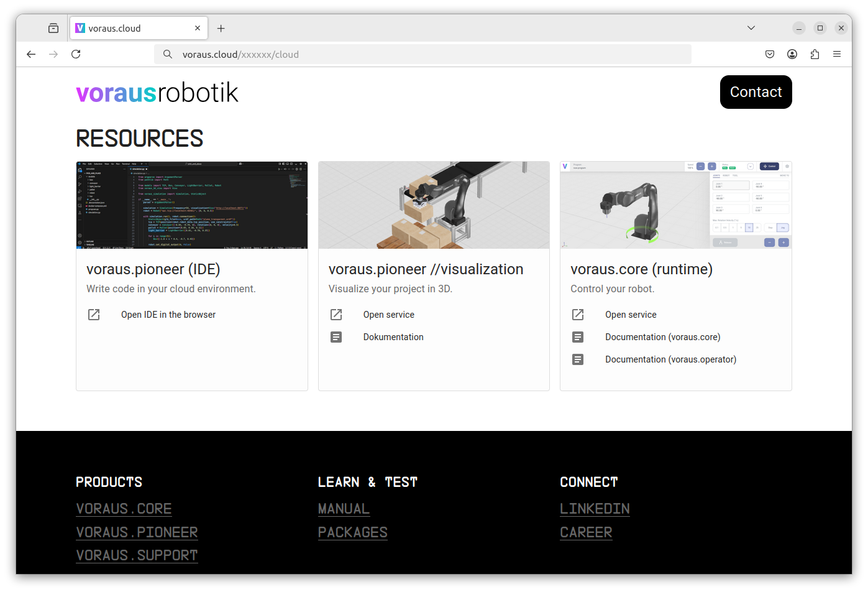Viewport: 868px width, 592px height.
Task: Open VORAUS.PIONEER footer link
Action: pos(137,532)
